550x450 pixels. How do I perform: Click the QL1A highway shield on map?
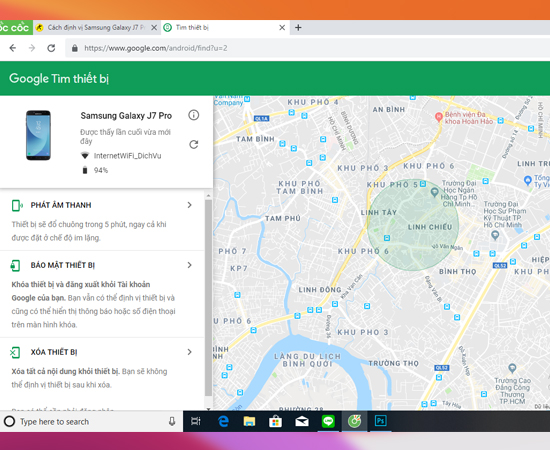click(x=261, y=119)
